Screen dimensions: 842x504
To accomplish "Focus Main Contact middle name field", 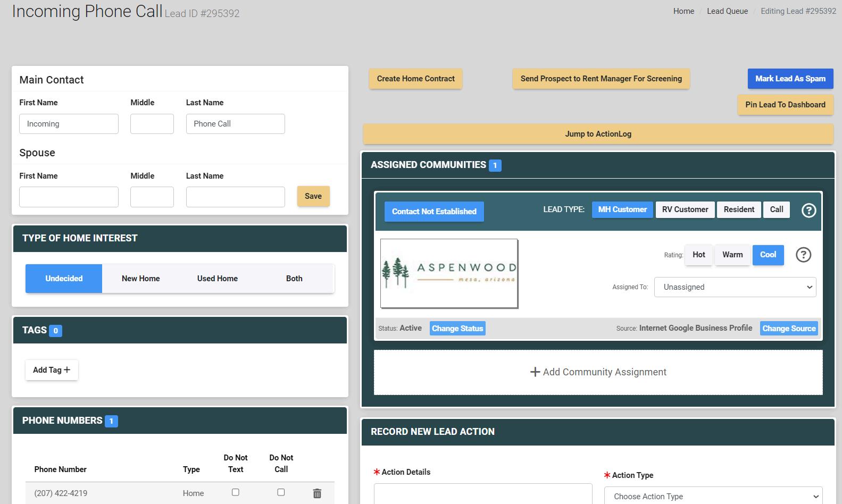I will [x=152, y=124].
